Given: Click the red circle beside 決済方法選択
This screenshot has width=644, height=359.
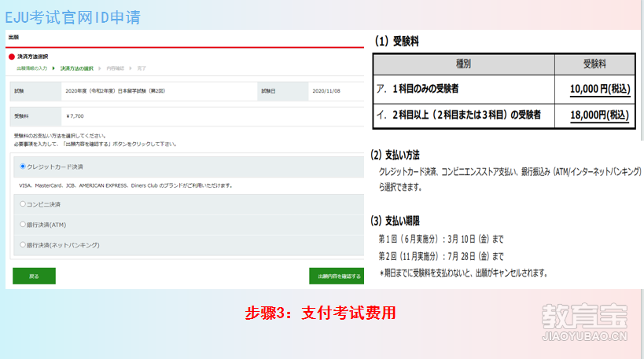Looking at the screenshot, I should (x=11, y=57).
